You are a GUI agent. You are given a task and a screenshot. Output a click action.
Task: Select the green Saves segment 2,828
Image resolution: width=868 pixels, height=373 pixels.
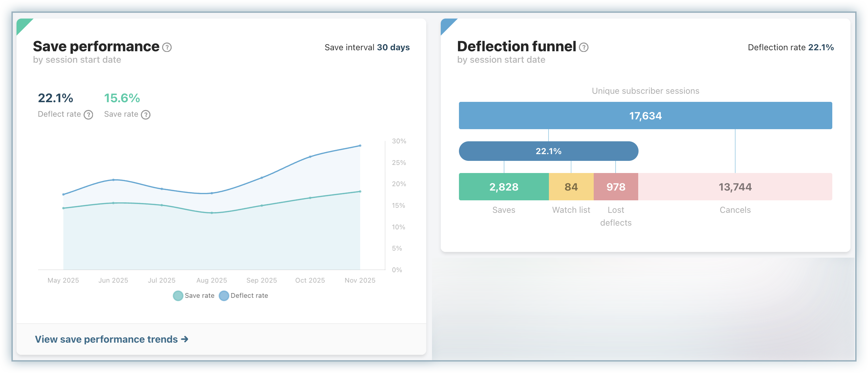(504, 187)
